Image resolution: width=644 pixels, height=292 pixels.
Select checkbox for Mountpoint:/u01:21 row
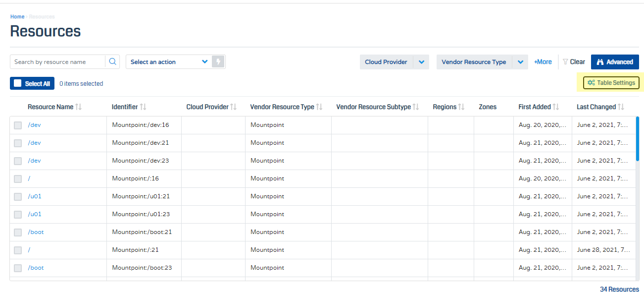[18, 197]
